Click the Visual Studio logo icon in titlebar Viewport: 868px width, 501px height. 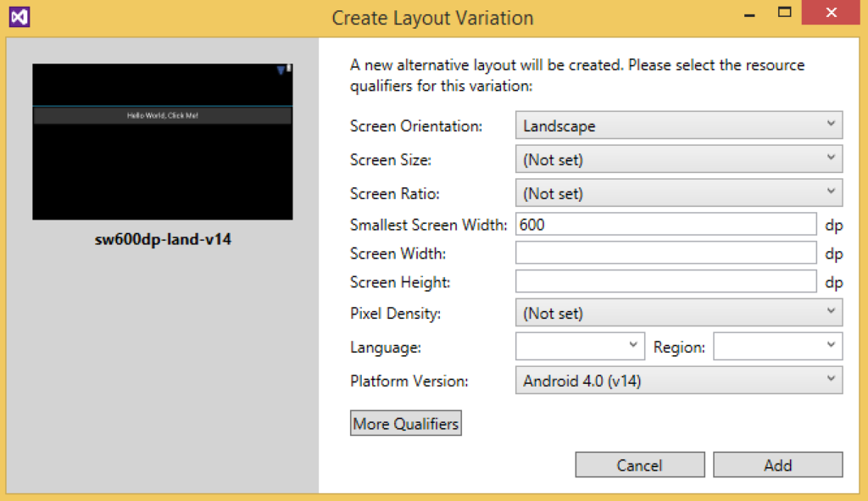pyautogui.click(x=19, y=17)
